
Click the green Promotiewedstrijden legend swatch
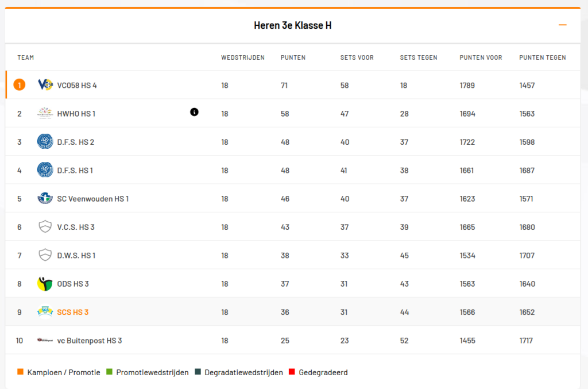click(110, 372)
